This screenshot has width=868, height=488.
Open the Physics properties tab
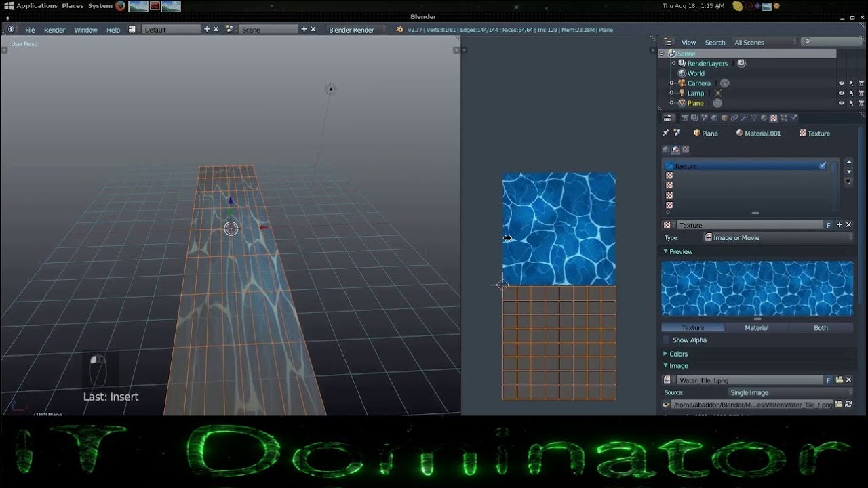[794, 118]
